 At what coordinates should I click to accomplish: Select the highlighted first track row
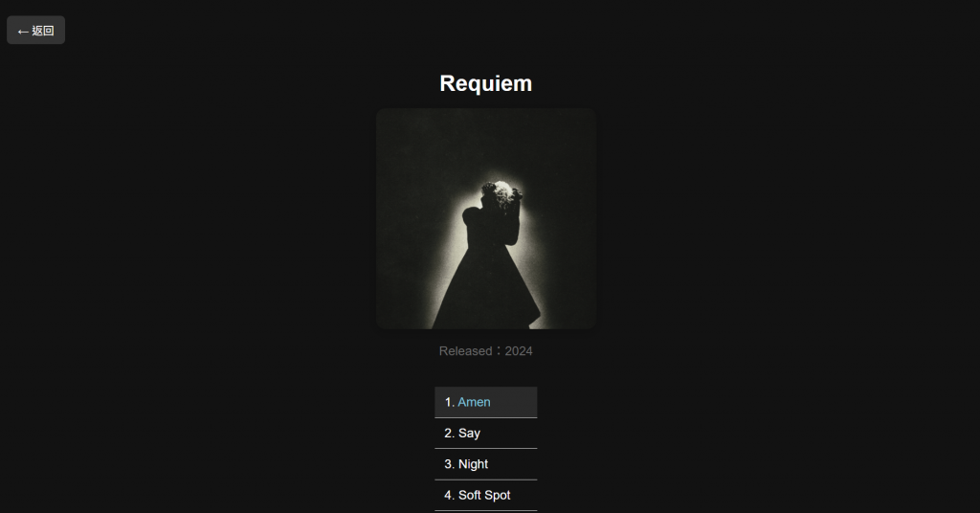[485, 402]
